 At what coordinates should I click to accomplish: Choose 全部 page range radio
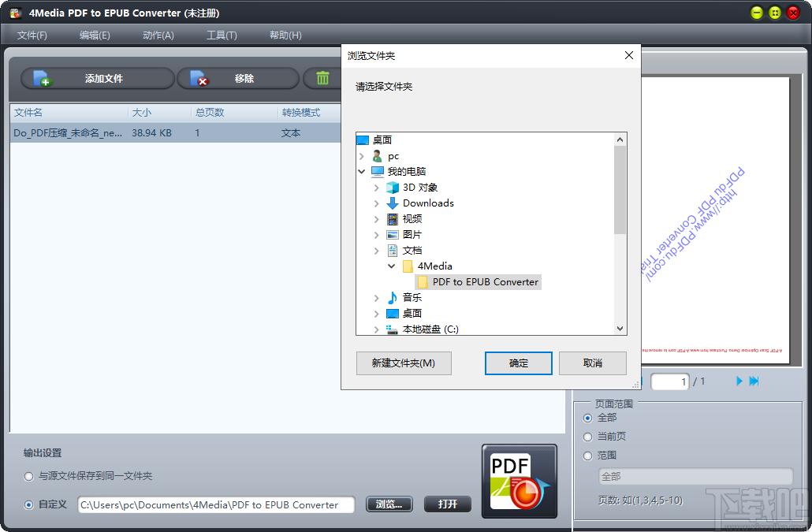588,419
